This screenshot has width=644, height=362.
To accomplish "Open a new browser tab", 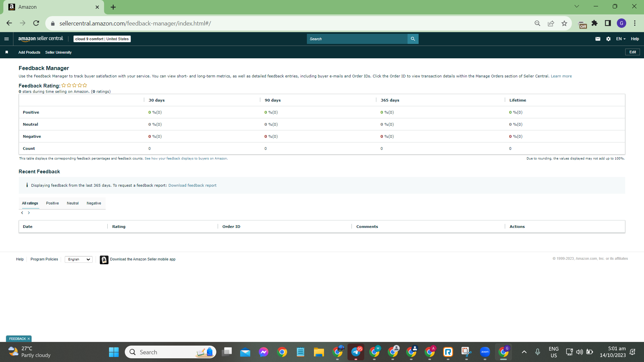I will pos(113,7).
